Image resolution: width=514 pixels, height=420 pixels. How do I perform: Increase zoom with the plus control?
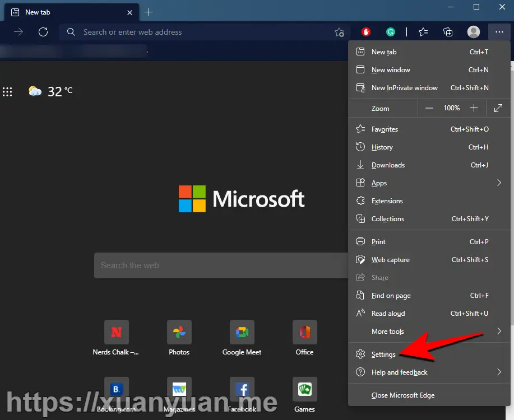pyautogui.click(x=474, y=108)
